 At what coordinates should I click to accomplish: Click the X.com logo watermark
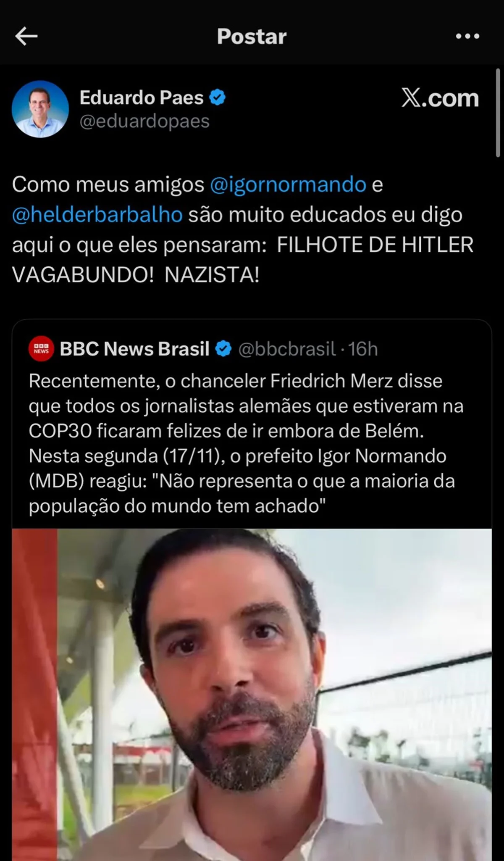pyautogui.click(x=440, y=98)
